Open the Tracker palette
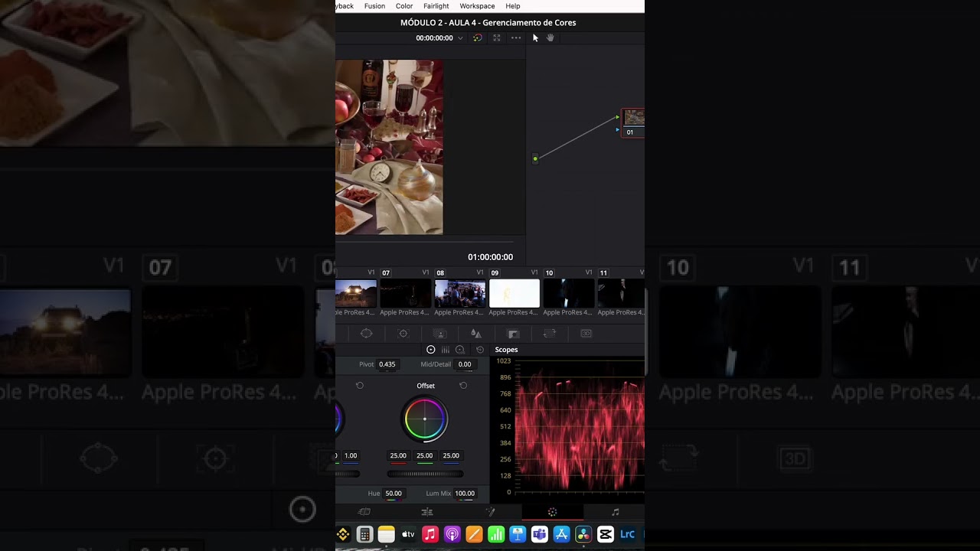This screenshot has height=551, width=980. pyautogui.click(x=403, y=334)
